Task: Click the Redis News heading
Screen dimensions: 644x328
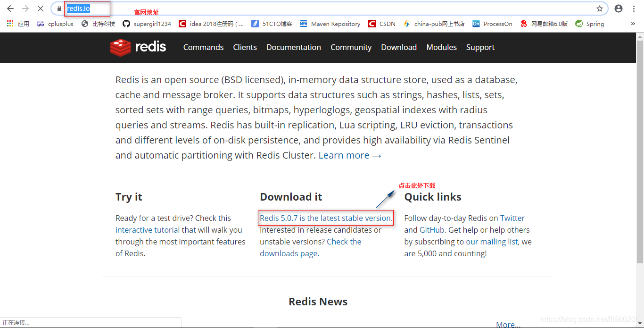Action: (x=318, y=302)
